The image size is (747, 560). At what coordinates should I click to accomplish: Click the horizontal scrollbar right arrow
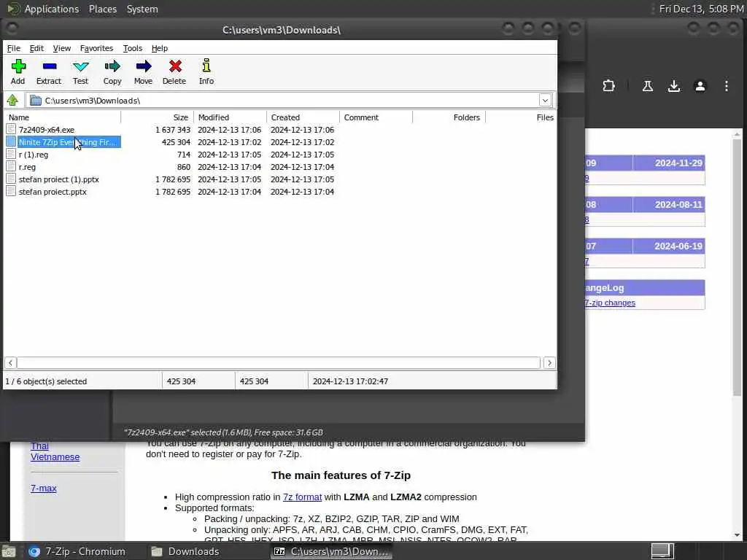549,363
